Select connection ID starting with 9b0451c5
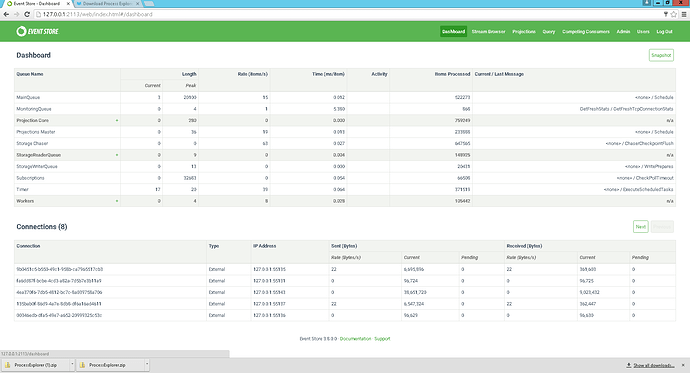The image size is (690, 373). [59, 269]
